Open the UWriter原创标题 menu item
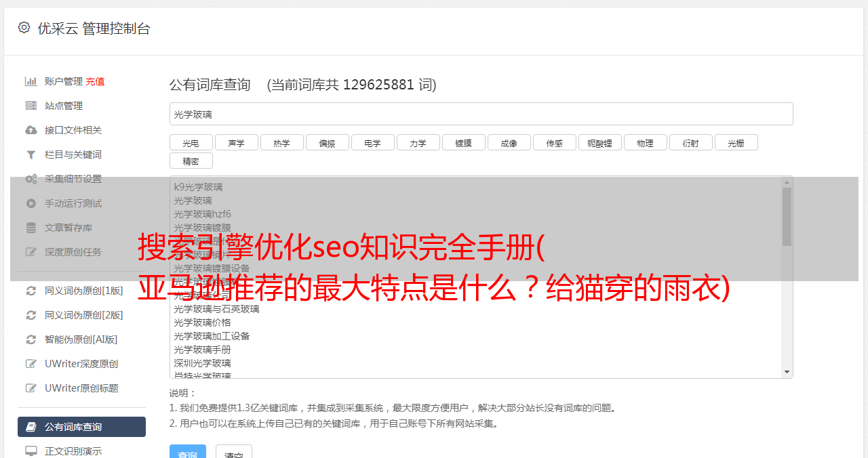 tap(81, 388)
